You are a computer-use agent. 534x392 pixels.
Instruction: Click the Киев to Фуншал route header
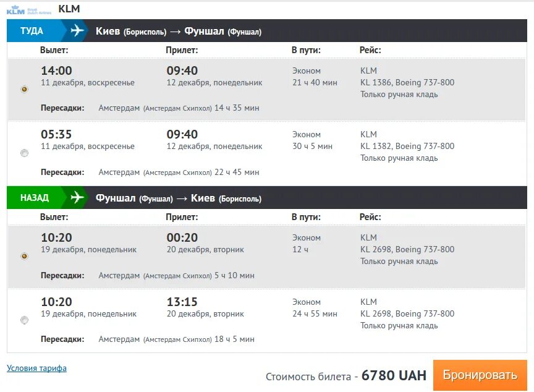click(179, 31)
